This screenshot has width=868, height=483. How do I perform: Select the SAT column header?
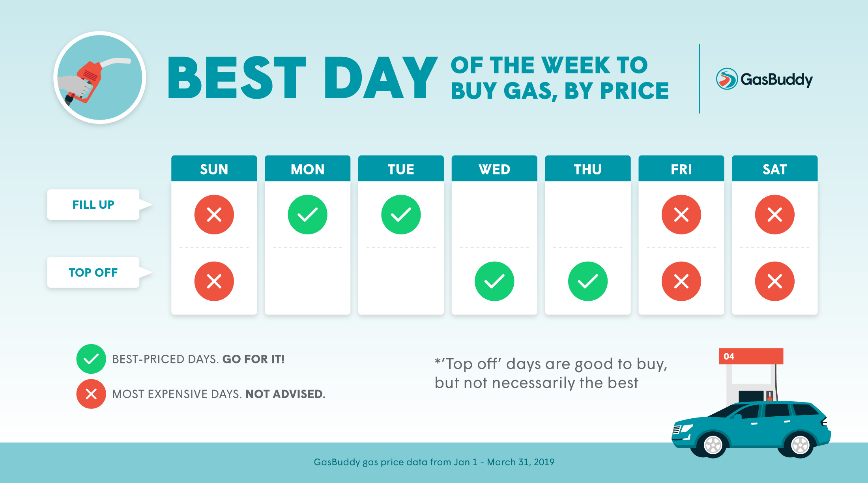tap(775, 169)
